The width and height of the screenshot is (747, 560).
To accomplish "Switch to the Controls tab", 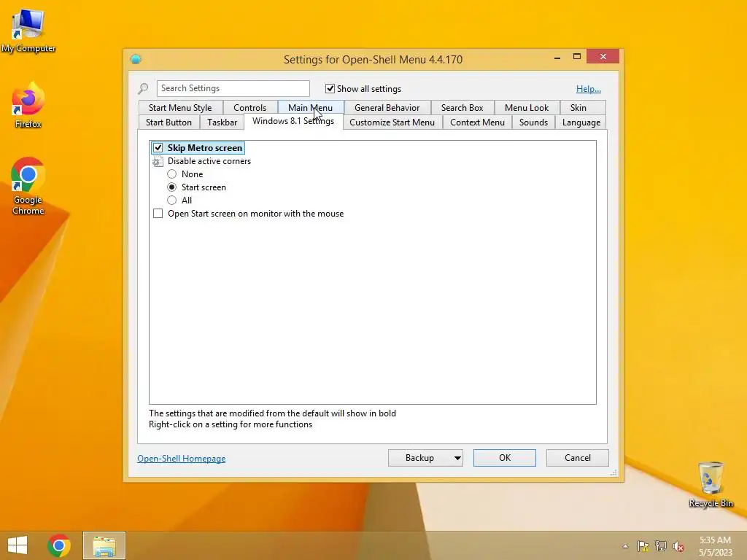I will click(249, 108).
